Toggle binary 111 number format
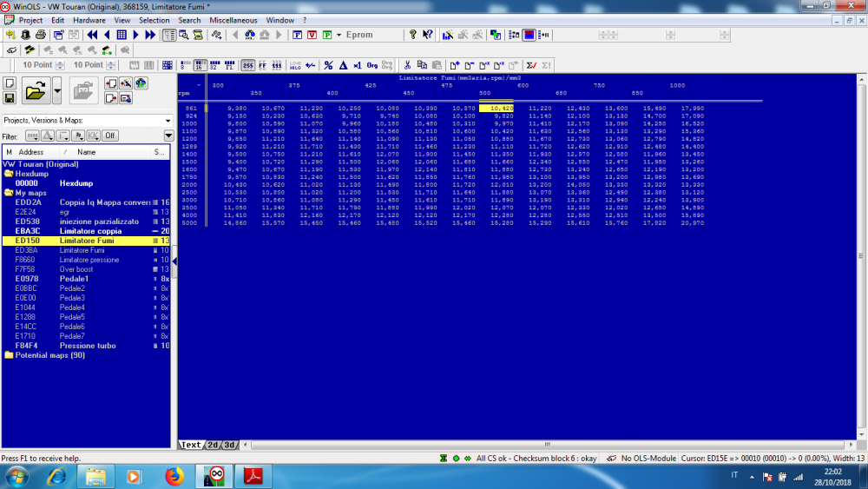The height and width of the screenshot is (489, 868). 277,65
